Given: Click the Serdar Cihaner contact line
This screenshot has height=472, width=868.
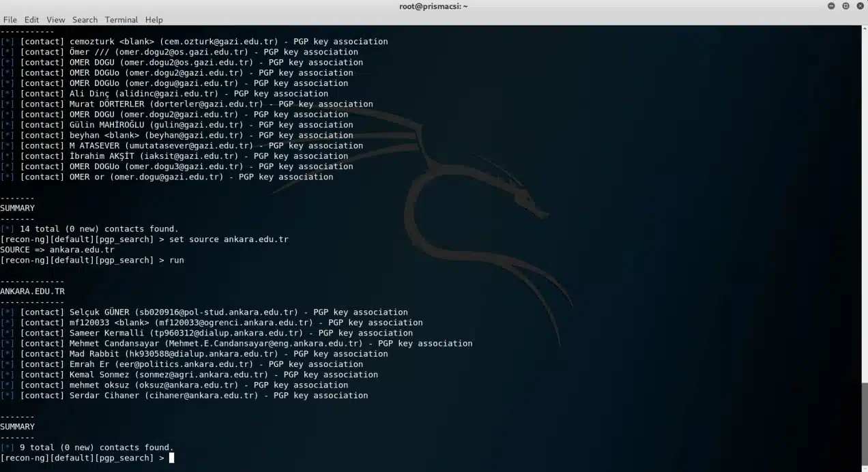Looking at the screenshot, I should [184, 396].
